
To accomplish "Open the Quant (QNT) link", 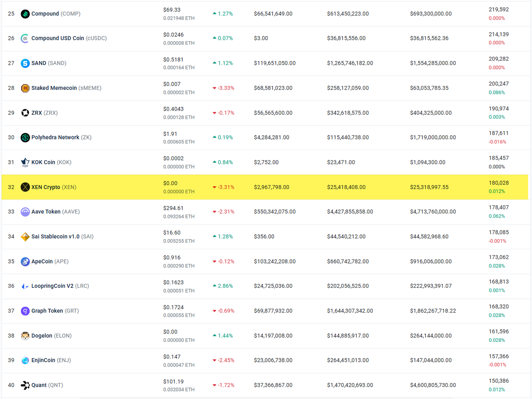I will coord(47,385).
